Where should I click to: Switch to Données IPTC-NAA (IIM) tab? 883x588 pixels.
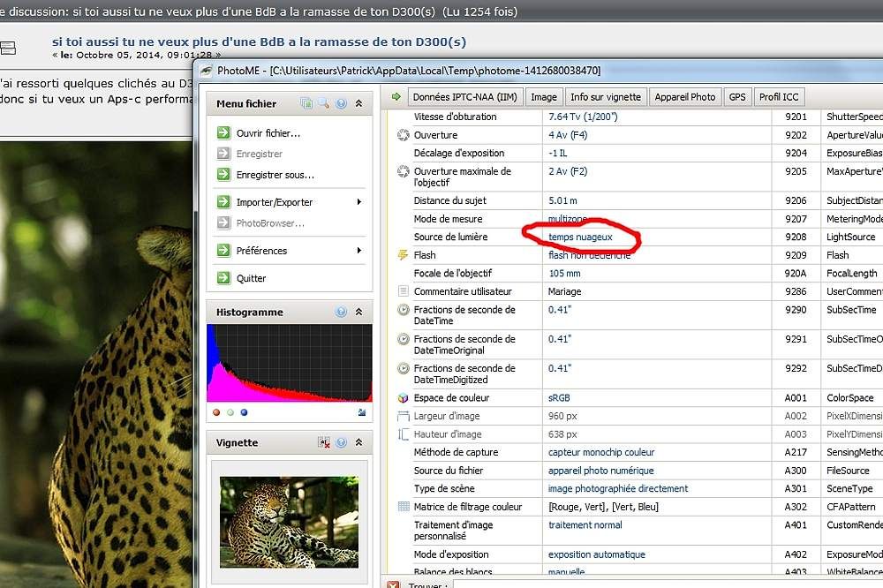point(465,97)
